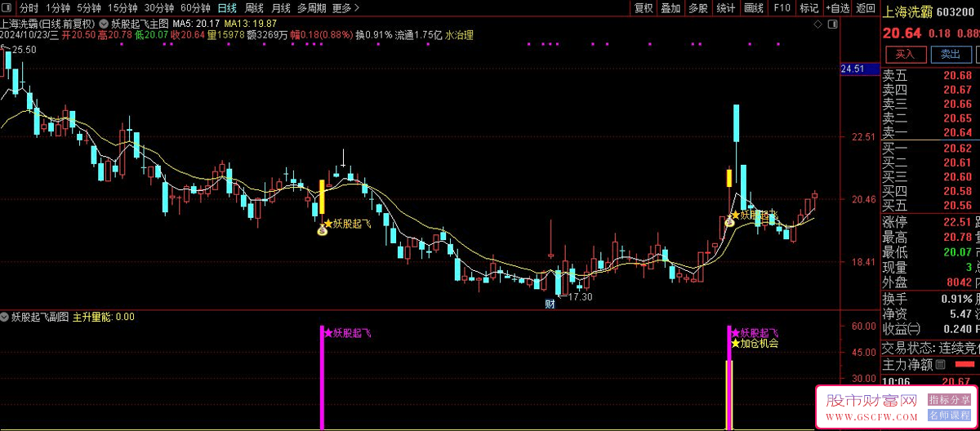Screen dimensions: 980x431
Task: Click the 水治理 sector label
Action: coord(458,35)
